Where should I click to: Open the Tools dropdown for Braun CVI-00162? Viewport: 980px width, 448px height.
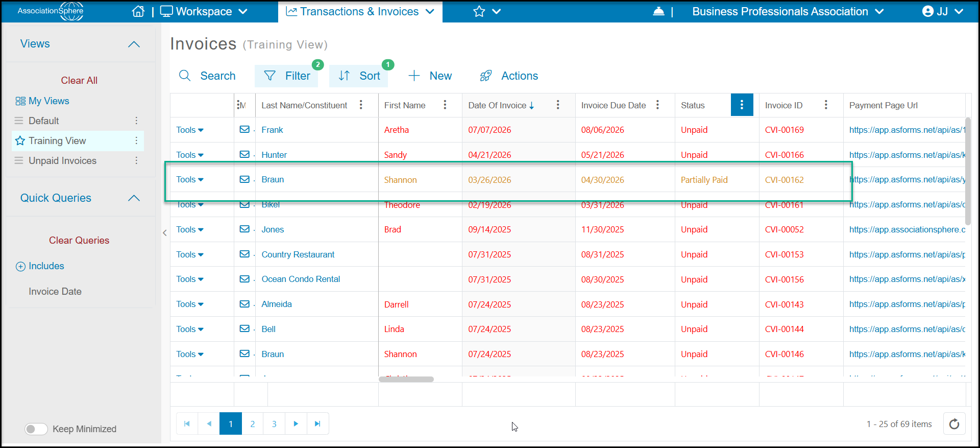click(190, 180)
